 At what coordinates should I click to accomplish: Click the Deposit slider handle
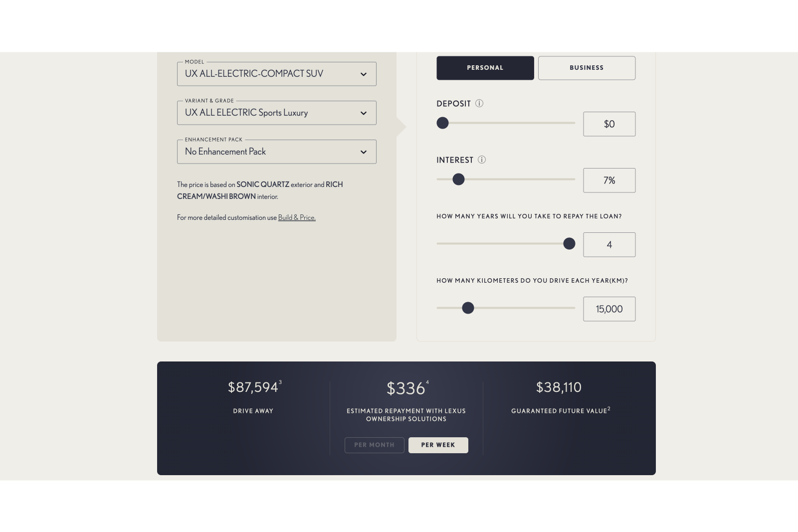(x=442, y=123)
